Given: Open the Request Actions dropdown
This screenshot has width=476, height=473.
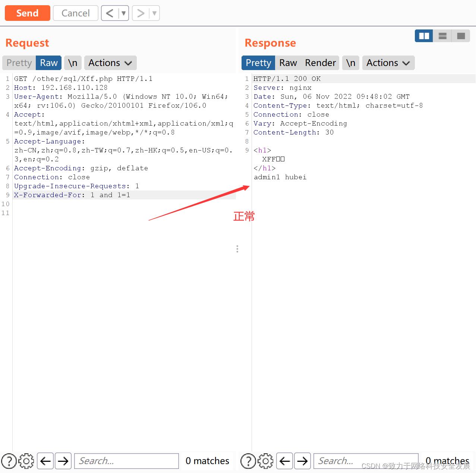Looking at the screenshot, I should click(x=110, y=63).
